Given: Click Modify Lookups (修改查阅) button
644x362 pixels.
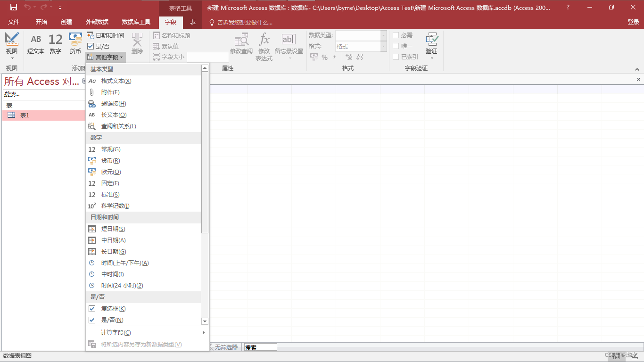Looking at the screenshot, I should click(241, 44).
